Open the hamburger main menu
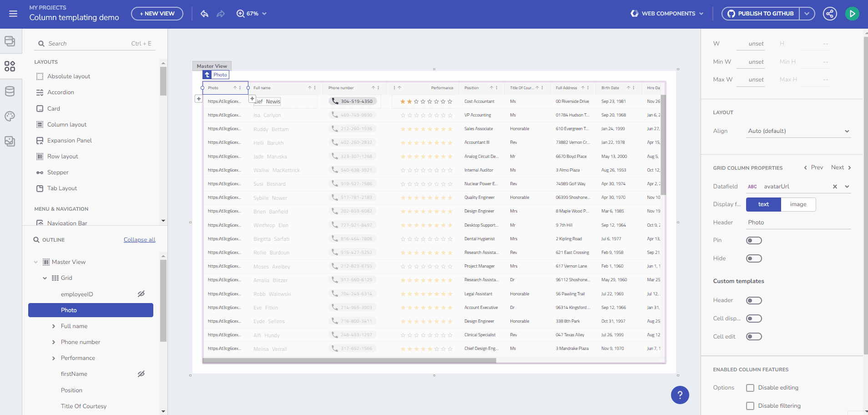Screen dimensions: 868x415 tap(13, 14)
